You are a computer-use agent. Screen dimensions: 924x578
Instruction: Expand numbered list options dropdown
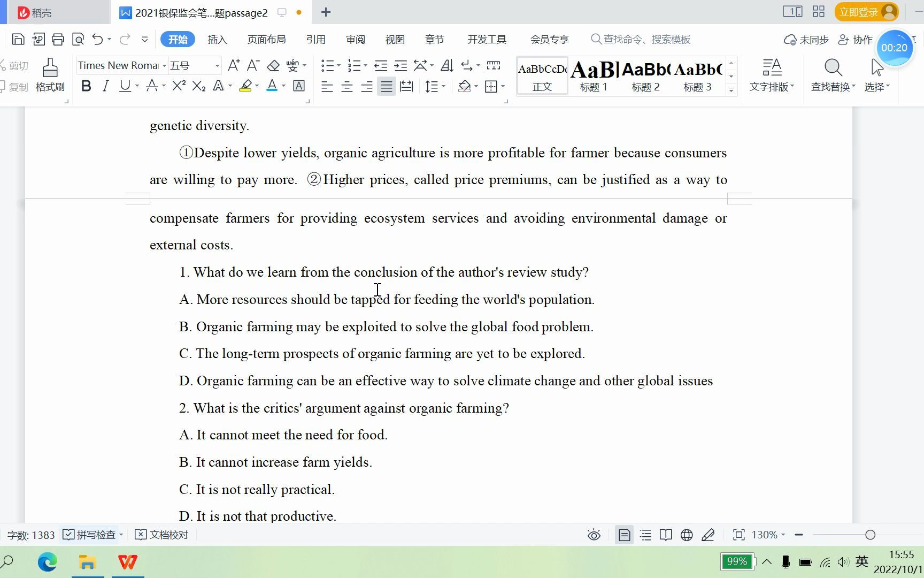point(365,66)
